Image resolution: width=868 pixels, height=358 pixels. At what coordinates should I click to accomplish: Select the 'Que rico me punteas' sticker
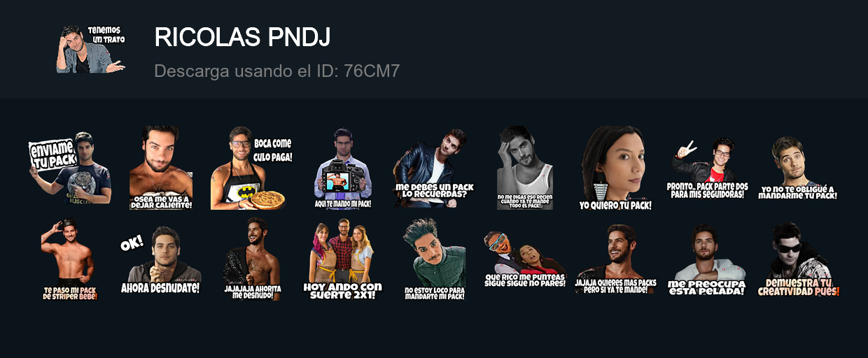click(x=525, y=259)
